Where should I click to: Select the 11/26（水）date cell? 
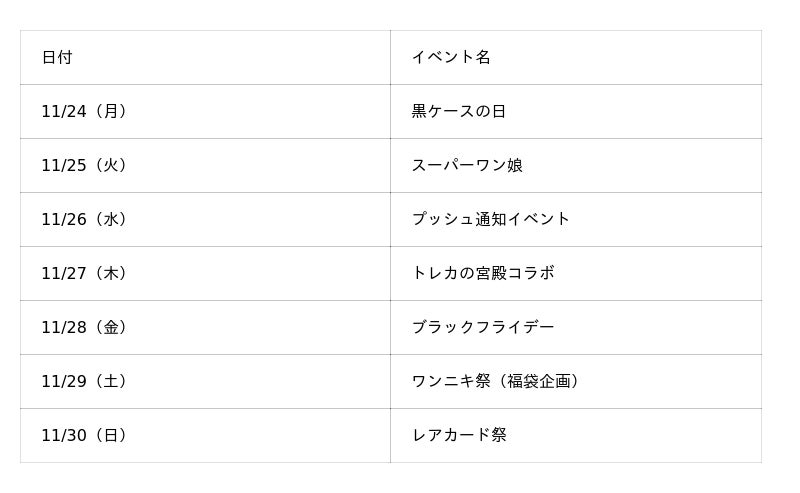point(85,220)
